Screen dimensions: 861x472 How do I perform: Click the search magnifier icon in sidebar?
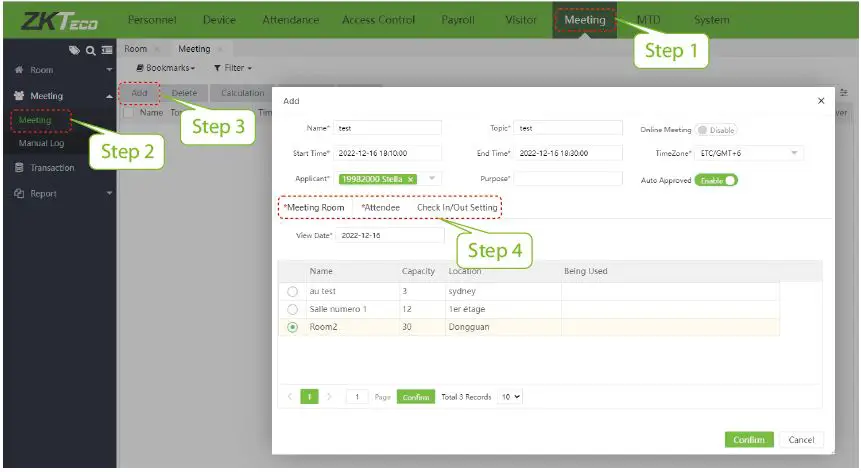pyautogui.click(x=91, y=51)
